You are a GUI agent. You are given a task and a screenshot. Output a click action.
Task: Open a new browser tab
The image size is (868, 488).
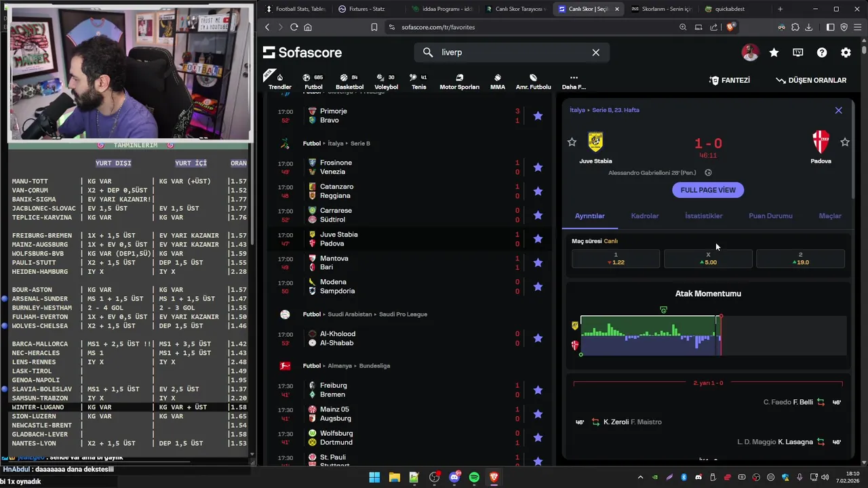[x=780, y=9]
